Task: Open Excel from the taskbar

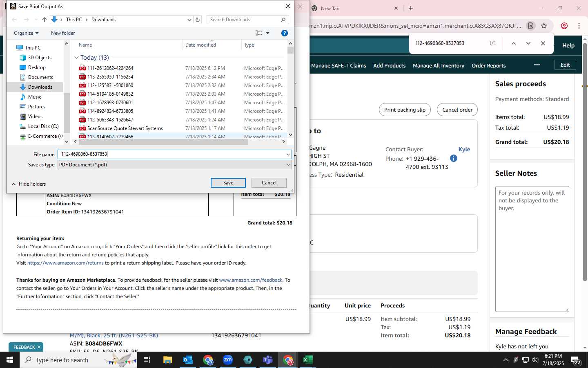Action: click(307, 360)
